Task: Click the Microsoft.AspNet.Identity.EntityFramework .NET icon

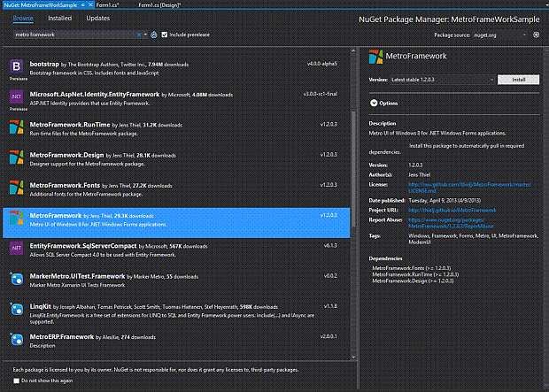Action: click(17, 96)
